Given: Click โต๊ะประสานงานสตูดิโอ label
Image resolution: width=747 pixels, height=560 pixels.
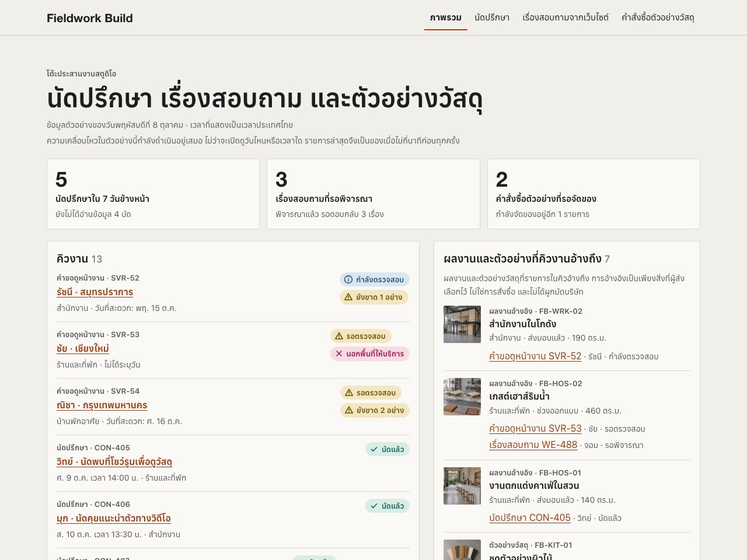Looking at the screenshot, I should point(82,73).
